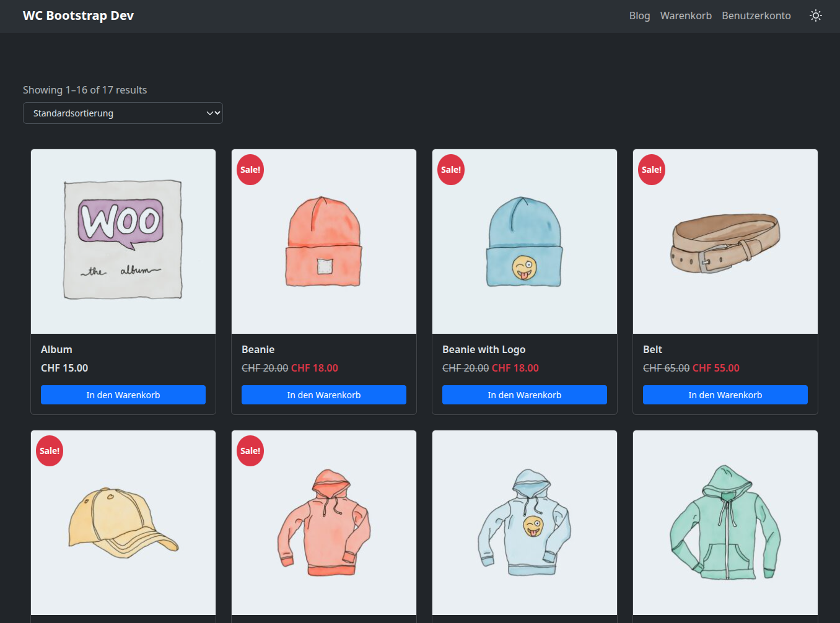Open the red Hoodie product image
The width and height of the screenshot is (840, 623).
tap(324, 523)
